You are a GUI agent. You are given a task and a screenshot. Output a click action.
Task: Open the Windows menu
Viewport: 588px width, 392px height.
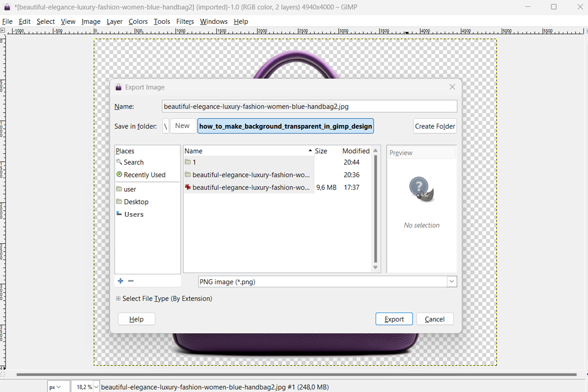(x=213, y=21)
